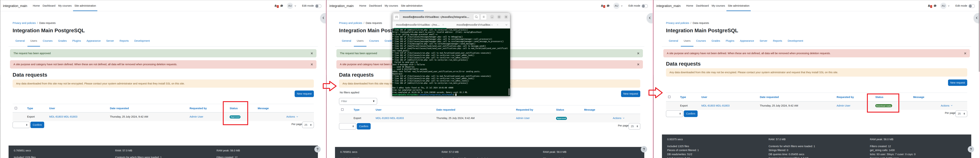Image resolution: width=980 pixels, height=158 pixels.
Task: Close first terminal tab
Action: (443, 25)
